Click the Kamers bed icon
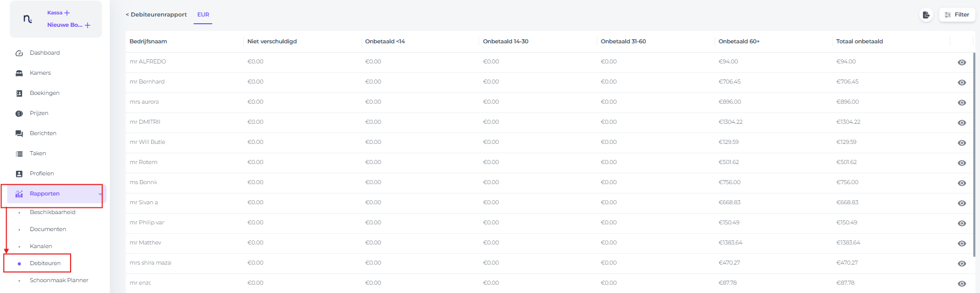 tap(19, 73)
